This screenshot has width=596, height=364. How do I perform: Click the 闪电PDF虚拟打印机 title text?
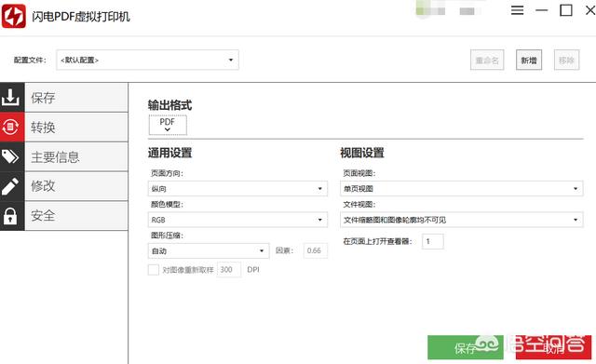81,17
